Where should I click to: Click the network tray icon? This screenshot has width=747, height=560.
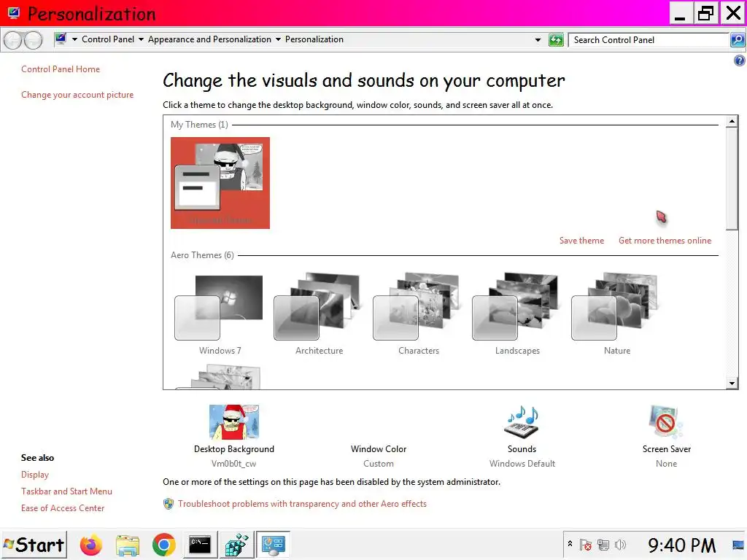[603, 544]
